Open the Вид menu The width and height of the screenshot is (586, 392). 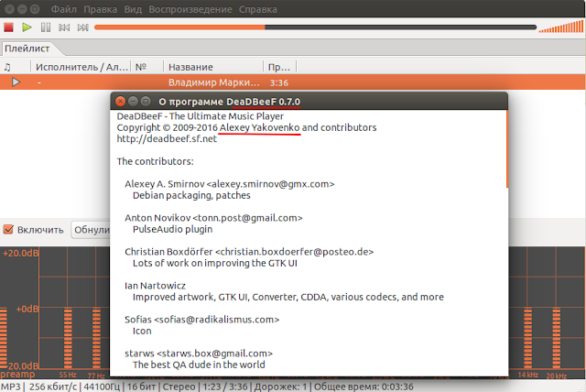point(133,9)
